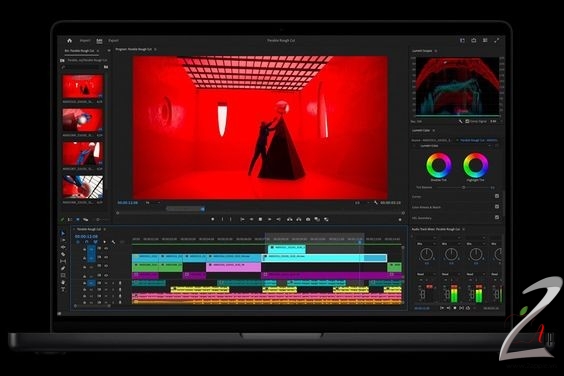Select the Type tool

(63, 289)
